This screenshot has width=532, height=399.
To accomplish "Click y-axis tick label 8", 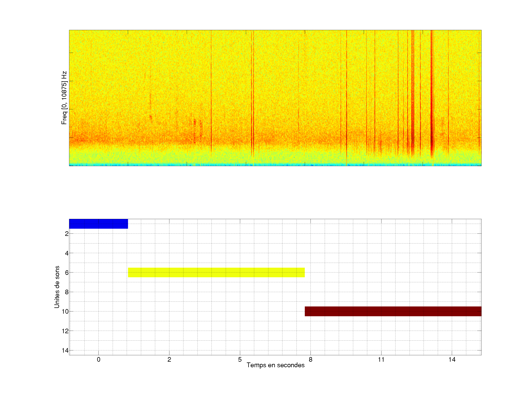I will pyautogui.click(x=67, y=292).
